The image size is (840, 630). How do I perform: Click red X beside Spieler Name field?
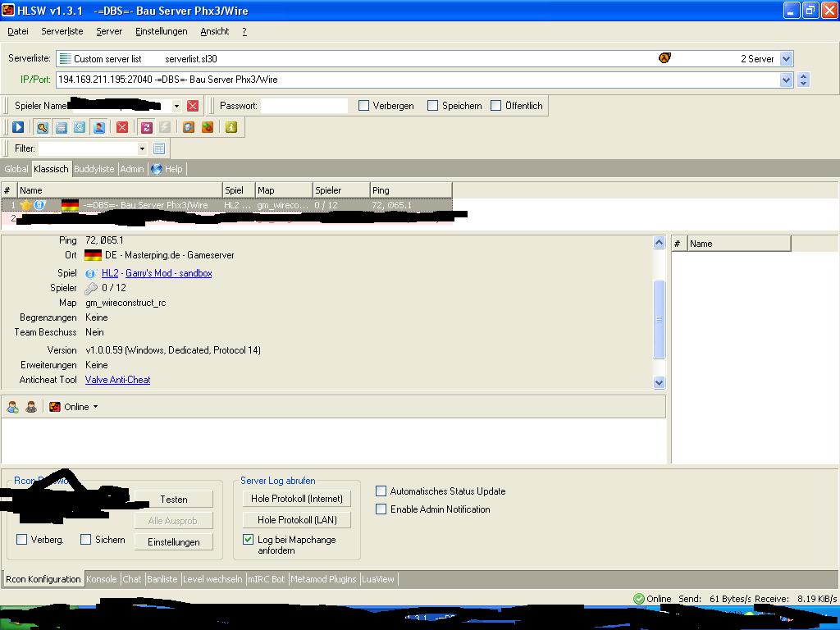click(193, 106)
